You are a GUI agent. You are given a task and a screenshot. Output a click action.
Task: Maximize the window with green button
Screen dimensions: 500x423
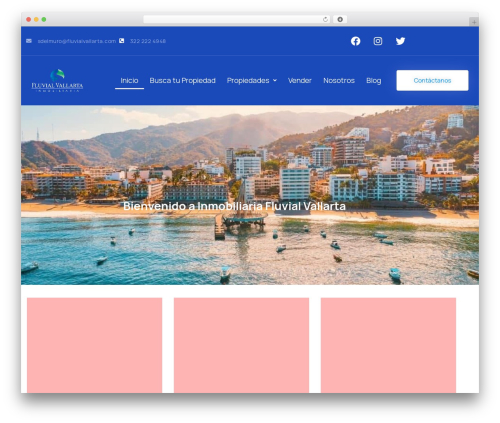(44, 19)
